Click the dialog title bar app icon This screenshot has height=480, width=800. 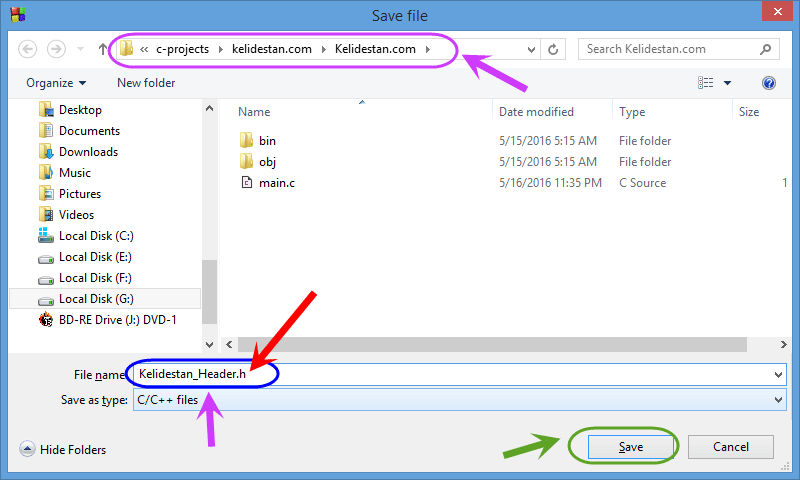(18, 14)
